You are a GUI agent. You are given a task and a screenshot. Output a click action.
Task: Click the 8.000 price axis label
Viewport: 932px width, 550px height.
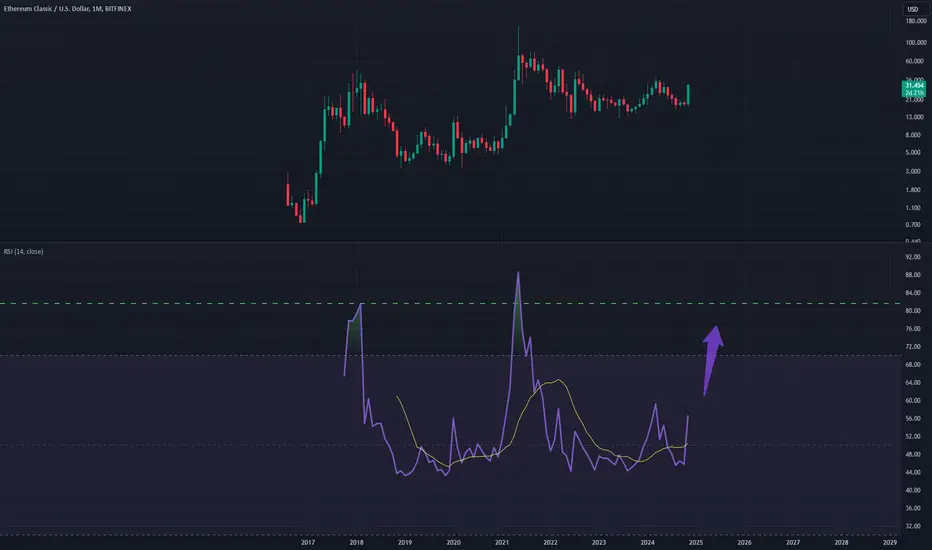point(913,135)
